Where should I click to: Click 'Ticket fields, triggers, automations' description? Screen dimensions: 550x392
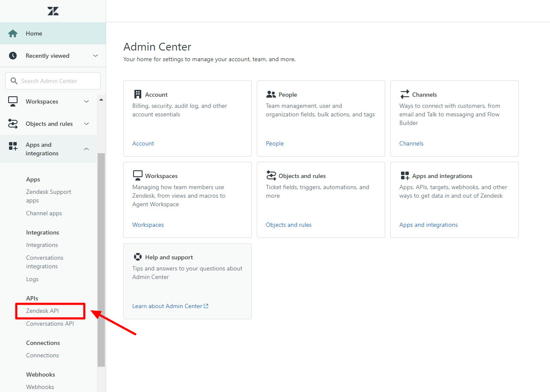(x=317, y=191)
